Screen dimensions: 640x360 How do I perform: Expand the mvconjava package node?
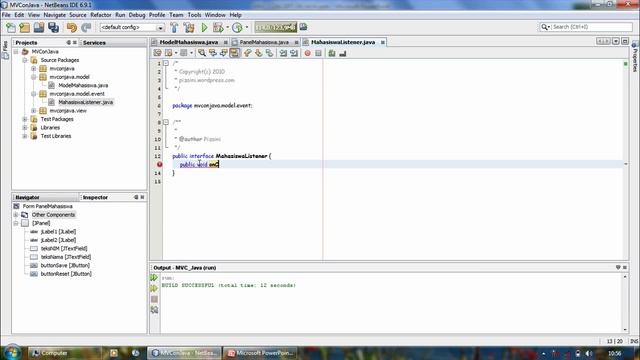click(x=34, y=69)
